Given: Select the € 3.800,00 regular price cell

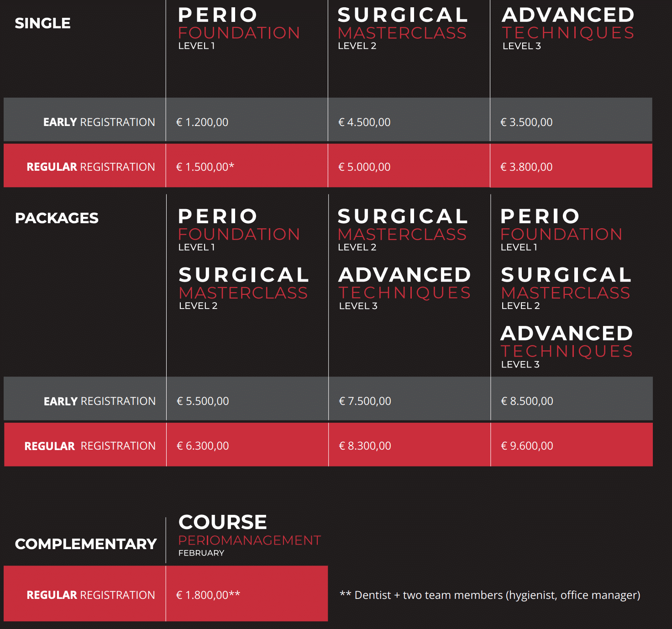Looking at the screenshot, I should click(x=526, y=167).
